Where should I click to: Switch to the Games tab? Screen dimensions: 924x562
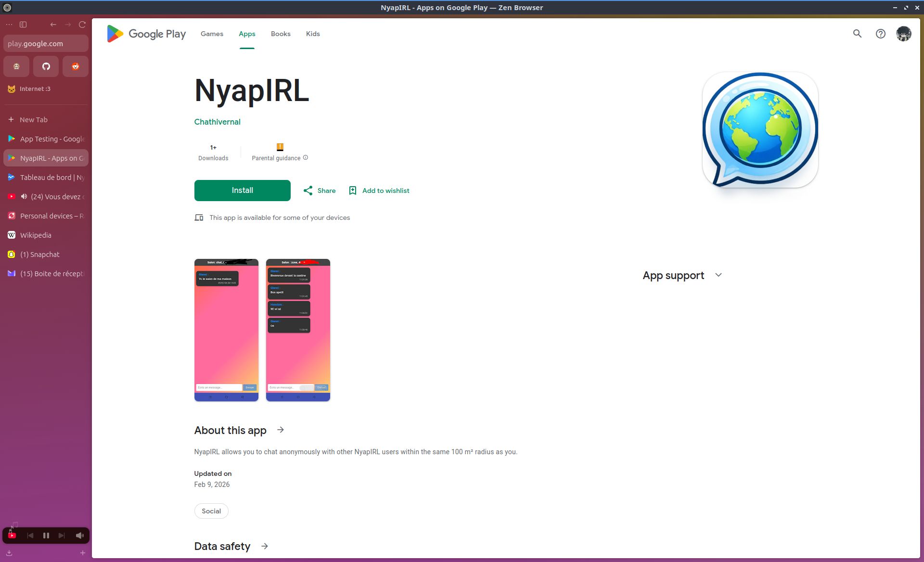tap(212, 34)
